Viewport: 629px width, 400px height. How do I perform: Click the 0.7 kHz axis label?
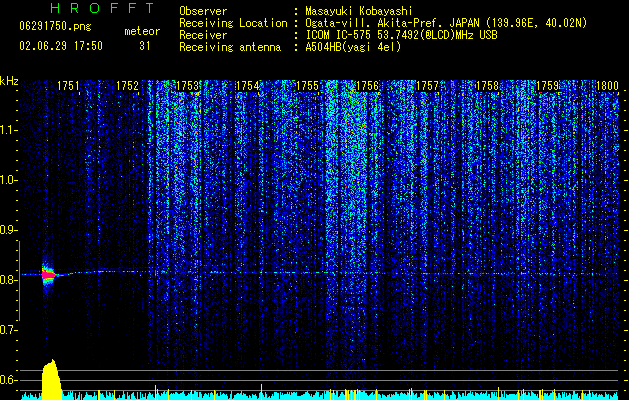pyautogui.click(x=9, y=330)
